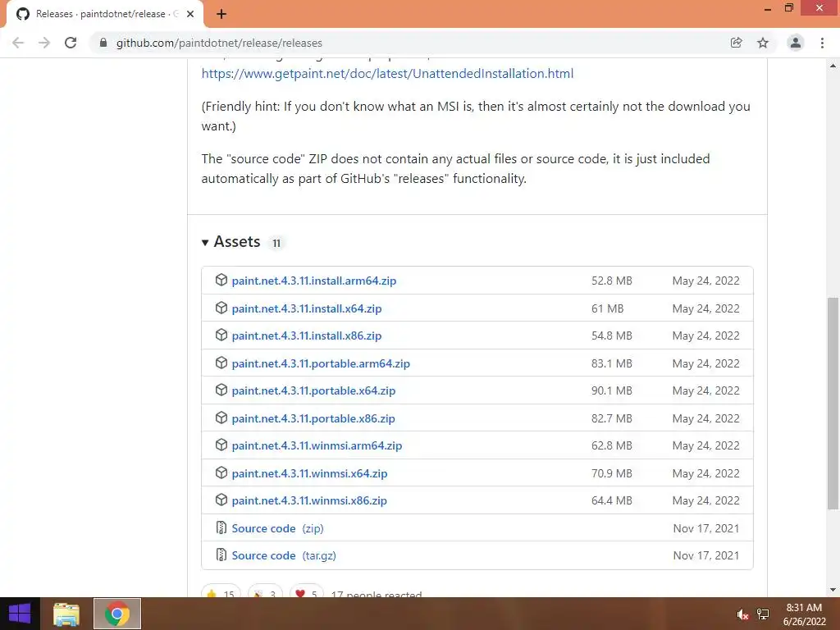
Task: Download paint.net.4.3.11.install.x64.zip
Action: click(x=307, y=308)
